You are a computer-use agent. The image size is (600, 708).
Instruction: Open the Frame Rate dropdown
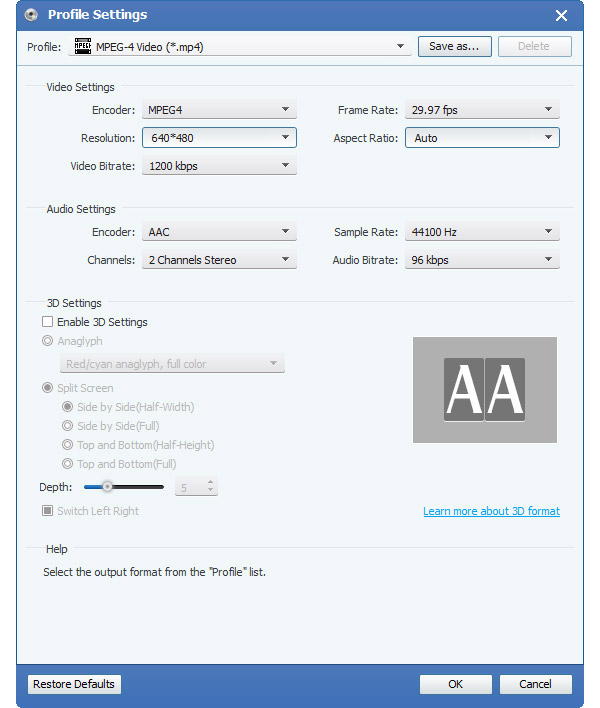tap(482, 110)
